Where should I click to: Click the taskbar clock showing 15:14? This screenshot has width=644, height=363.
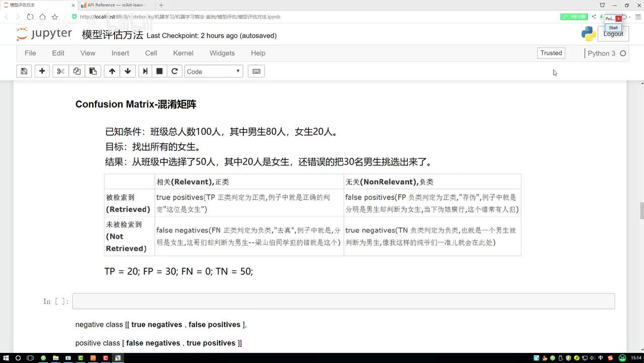(x=636, y=358)
